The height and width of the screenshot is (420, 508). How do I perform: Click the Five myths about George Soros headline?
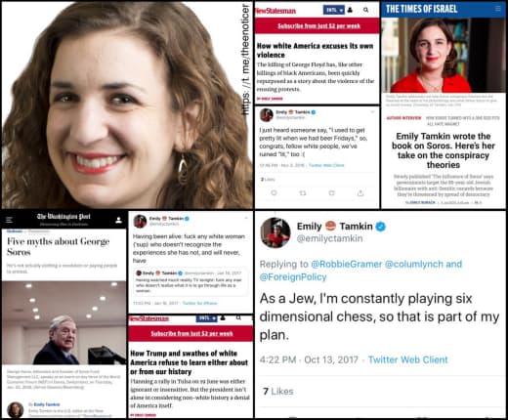click(59, 247)
